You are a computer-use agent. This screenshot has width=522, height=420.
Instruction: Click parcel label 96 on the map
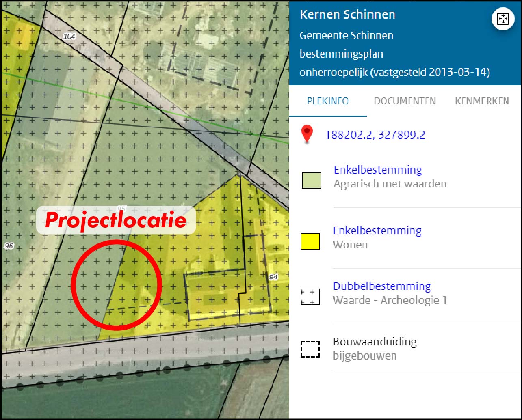pyautogui.click(x=9, y=246)
